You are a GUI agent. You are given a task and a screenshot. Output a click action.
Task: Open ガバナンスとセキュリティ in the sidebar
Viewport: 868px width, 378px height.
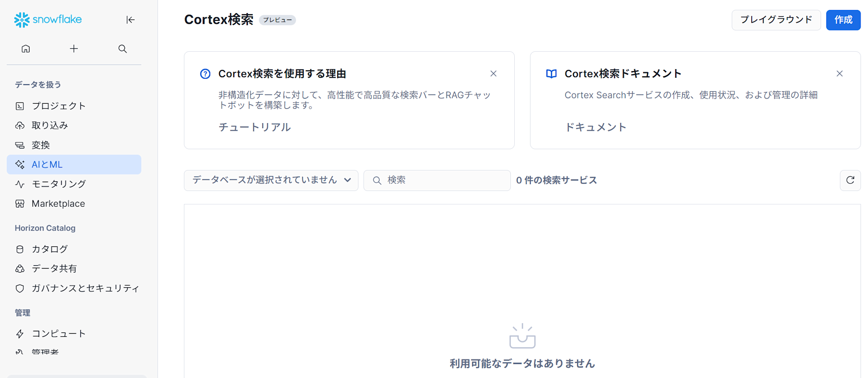pyautogui.click(x=74, y=288)
